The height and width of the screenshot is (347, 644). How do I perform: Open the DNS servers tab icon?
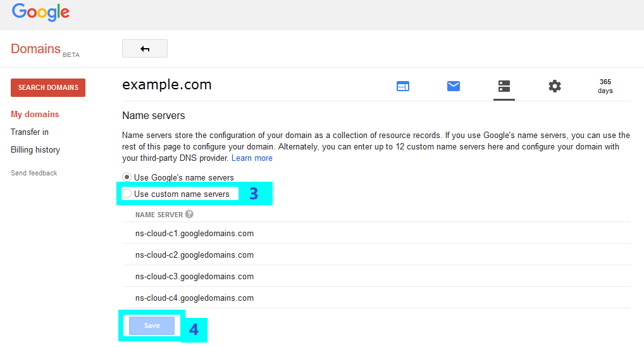(504, 86)
